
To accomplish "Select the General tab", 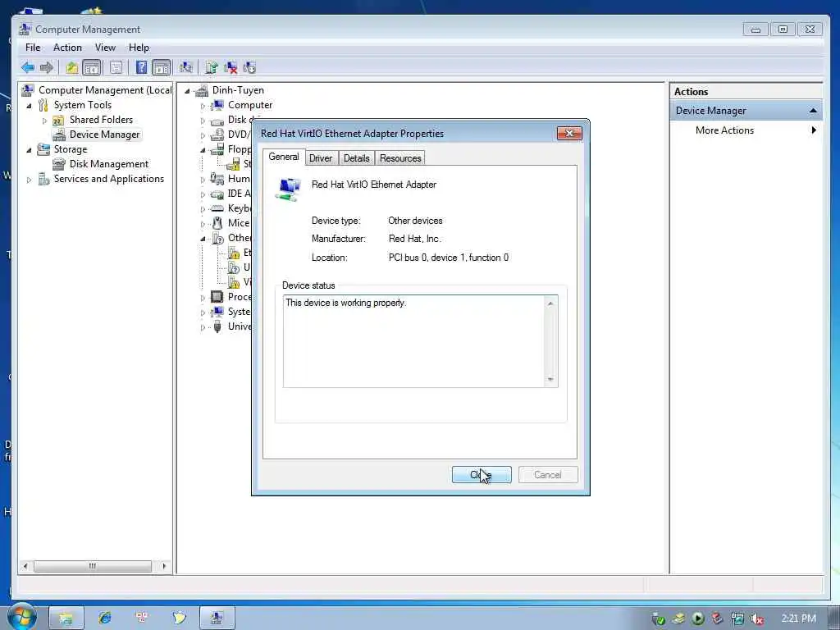I will [283, 157].
